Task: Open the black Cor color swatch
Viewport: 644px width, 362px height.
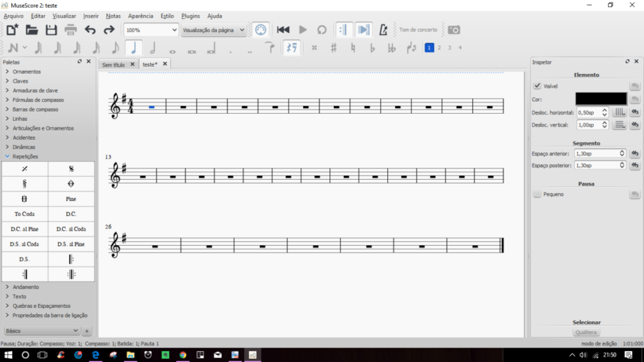Action: pyautogui.click(x=601, y=99)
